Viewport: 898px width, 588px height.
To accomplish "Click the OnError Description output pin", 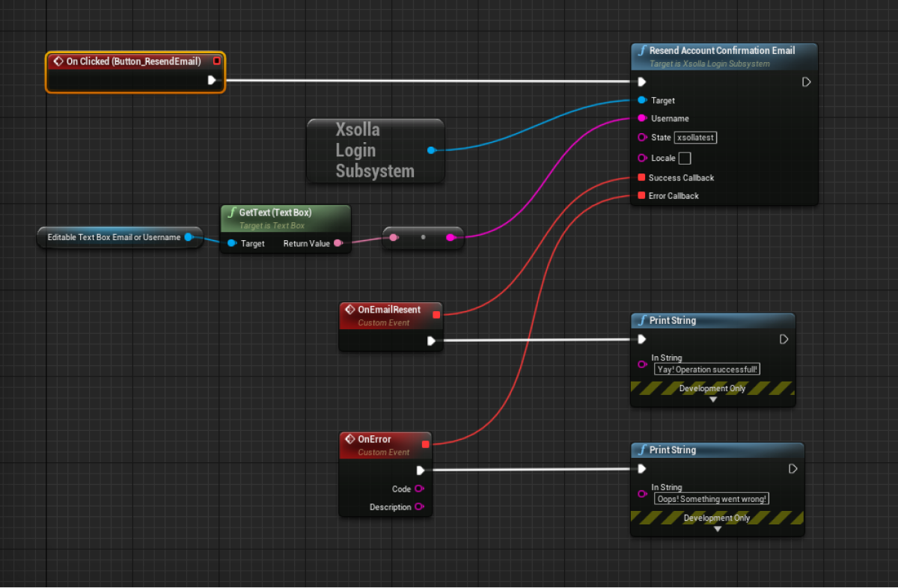I will (x=419, y=507).
